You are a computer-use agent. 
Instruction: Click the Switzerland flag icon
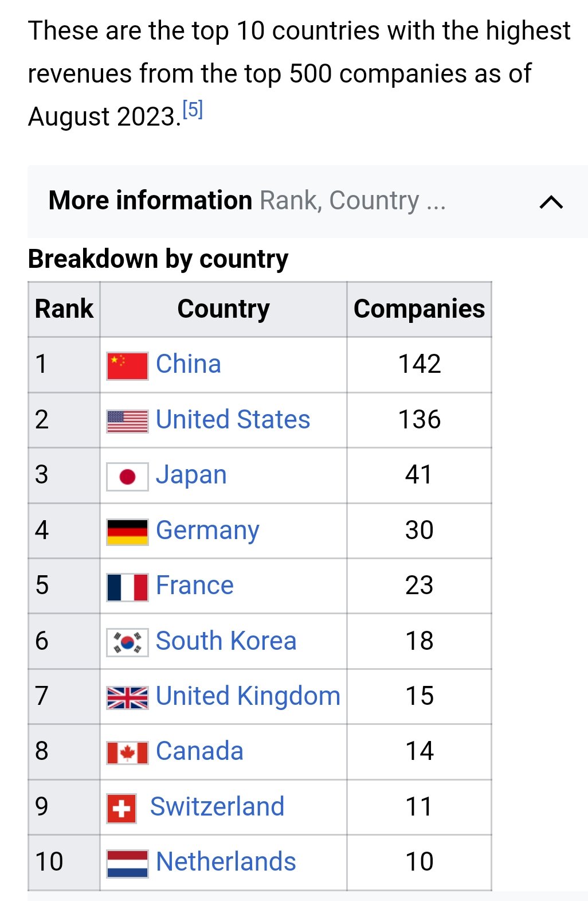click(x=121, y=808)
